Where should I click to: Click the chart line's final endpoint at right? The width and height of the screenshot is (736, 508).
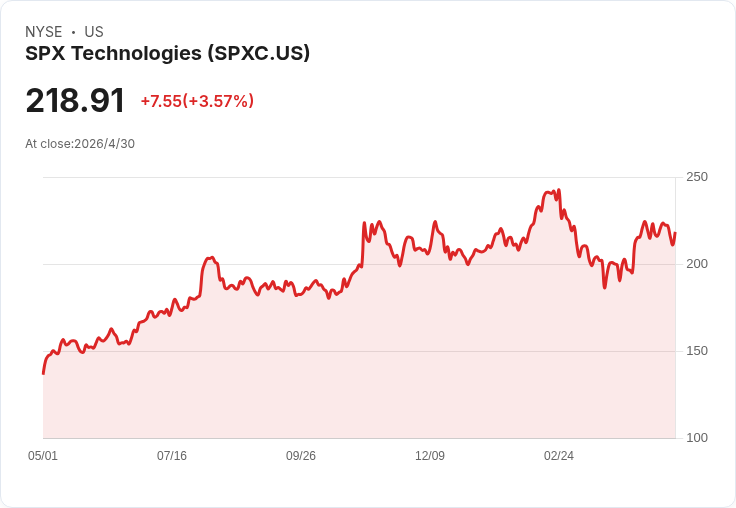[675, 233]
